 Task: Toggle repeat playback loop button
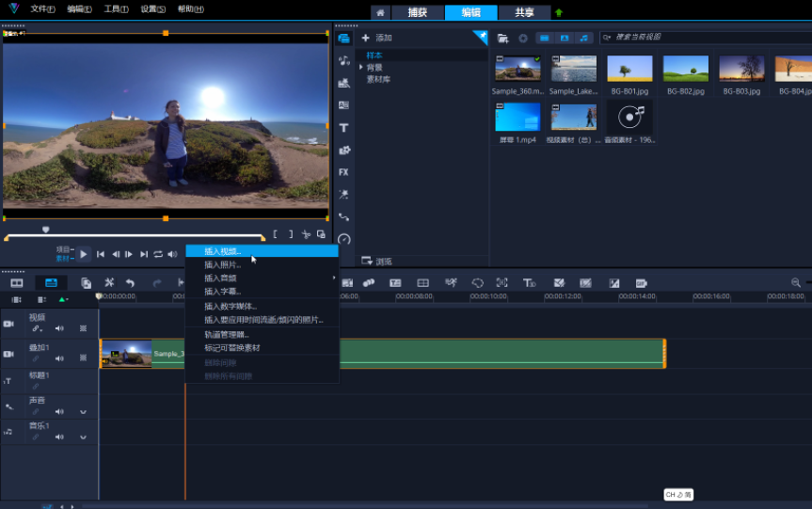158,254
